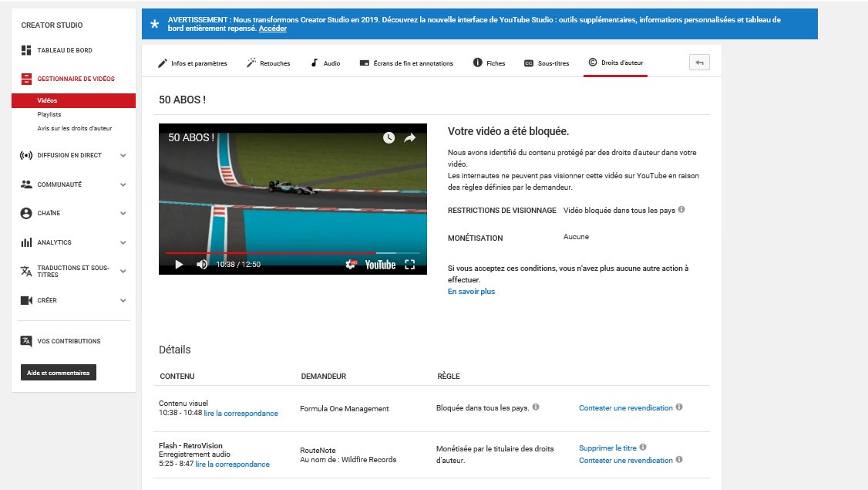Expand the Créer section chevron

pos(123,300)
